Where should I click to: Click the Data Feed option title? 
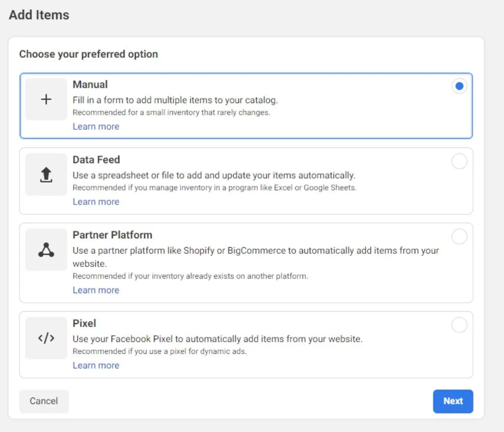[96, 160]
